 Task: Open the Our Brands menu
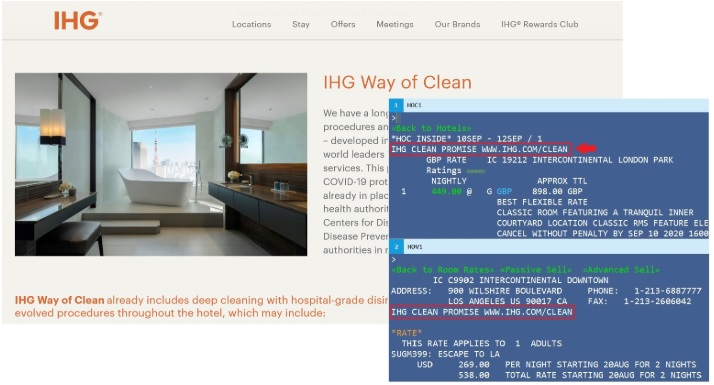tap(457, 24)
